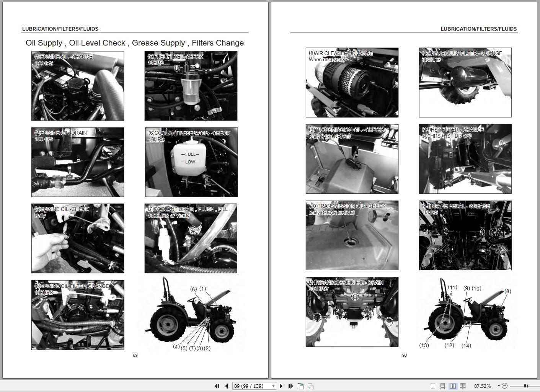
Task: Click the Engine Oil Check photo
Action: (78, 238)
